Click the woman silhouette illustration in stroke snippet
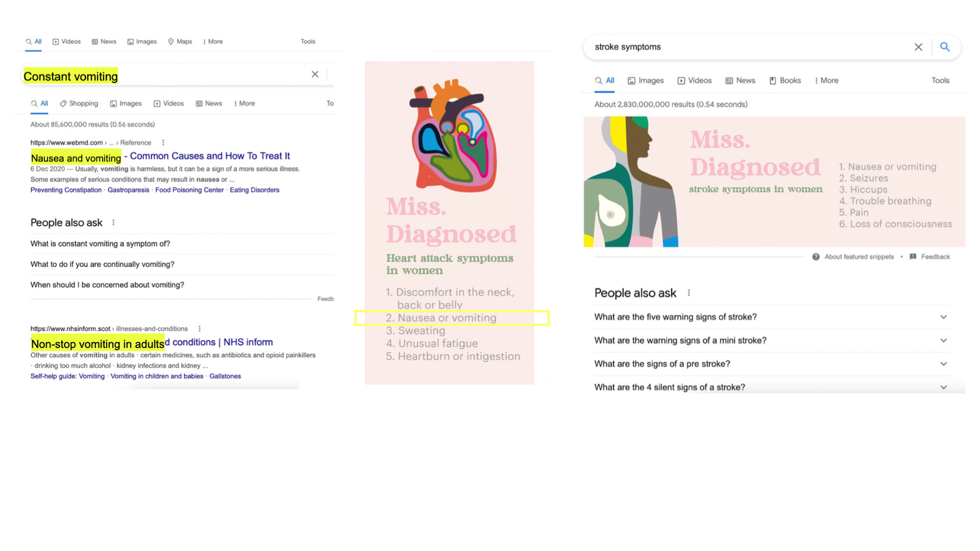Screen dimensions: 980x551 pos(631,182)
